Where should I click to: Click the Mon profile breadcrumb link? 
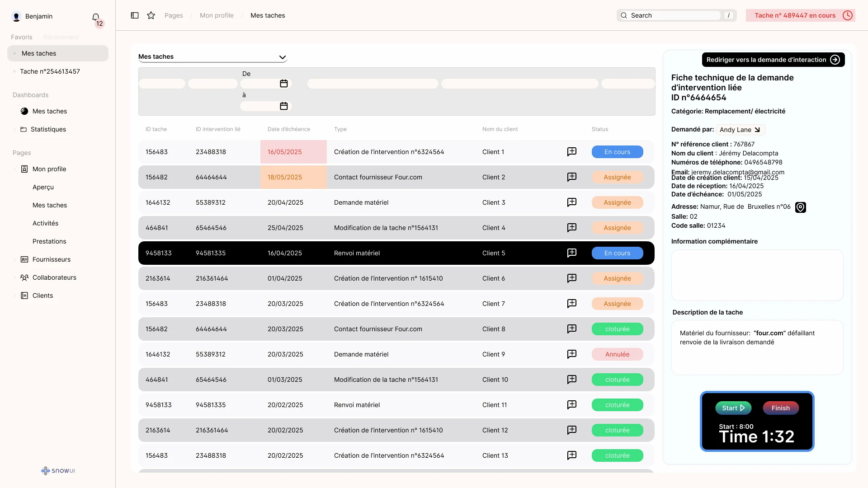click(217, 15)
